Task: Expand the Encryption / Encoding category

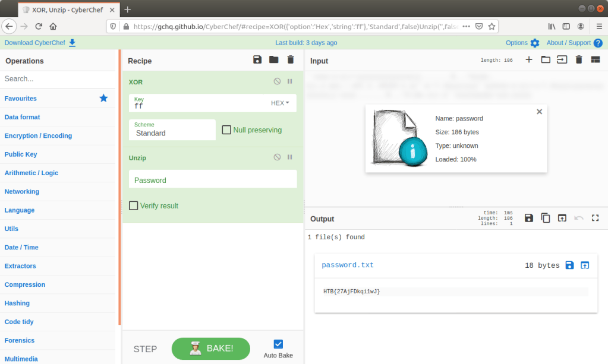Action: (38, 135)
